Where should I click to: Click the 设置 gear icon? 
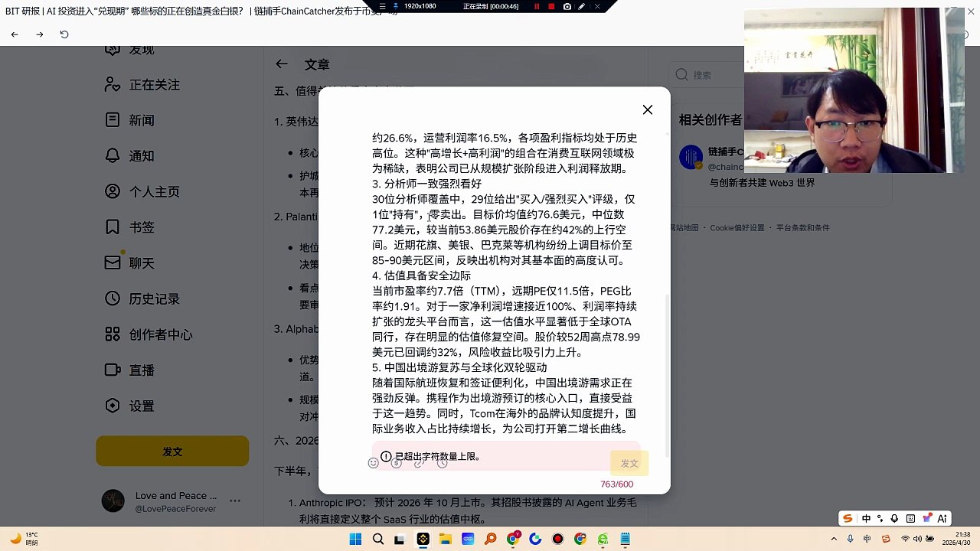click(113, 406)
